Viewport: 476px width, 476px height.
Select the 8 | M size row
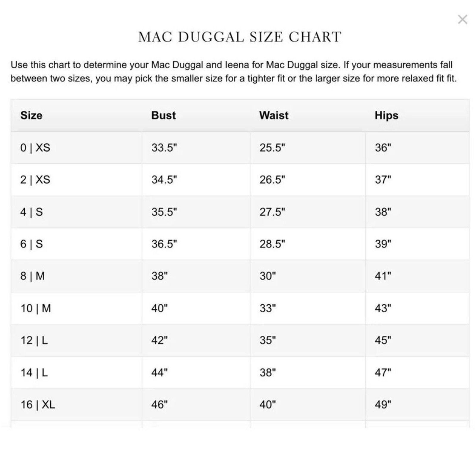pos(240,276)
